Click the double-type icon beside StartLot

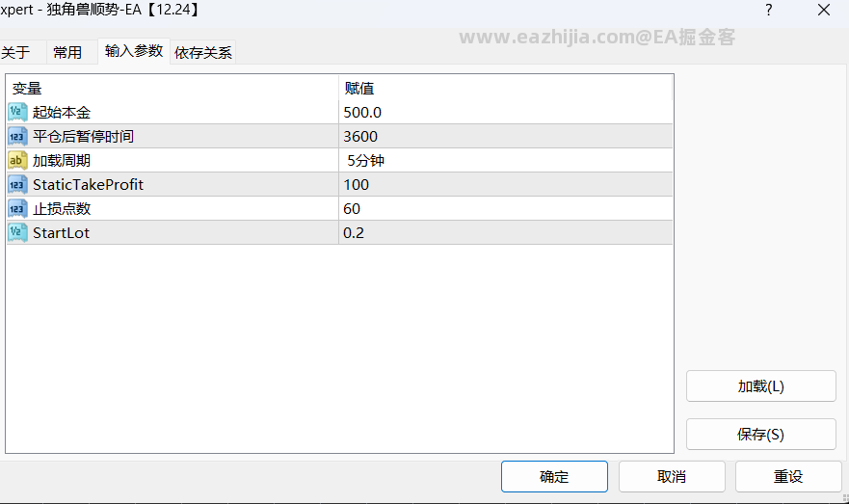(x=17, y=233)
